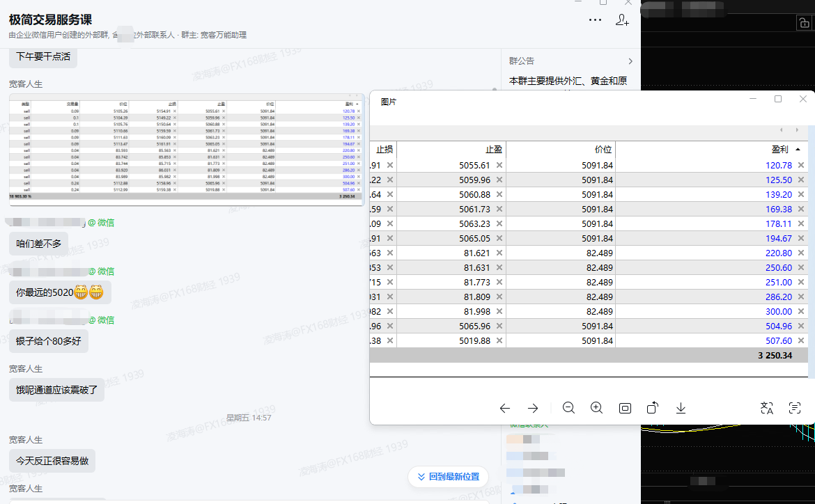
Task: Open the trade table image thumbnail in chat
Action: point(186,149)
